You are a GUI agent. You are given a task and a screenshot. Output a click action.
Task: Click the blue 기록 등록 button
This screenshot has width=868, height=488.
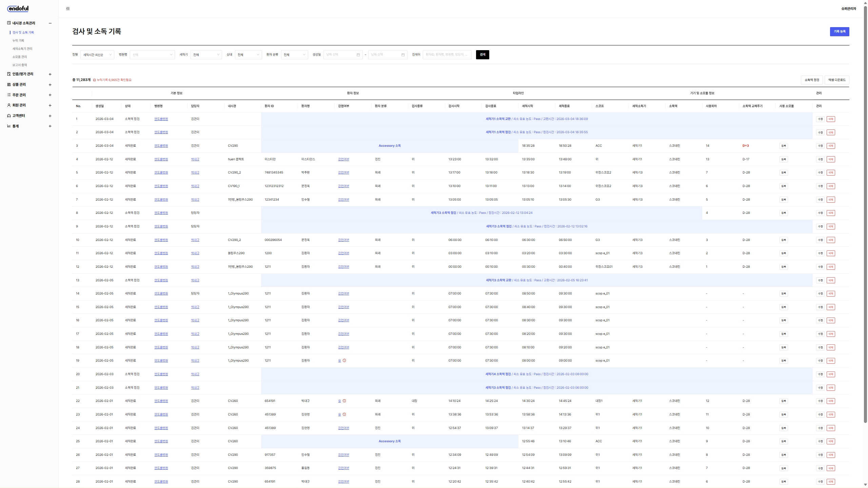coord(839,32)
